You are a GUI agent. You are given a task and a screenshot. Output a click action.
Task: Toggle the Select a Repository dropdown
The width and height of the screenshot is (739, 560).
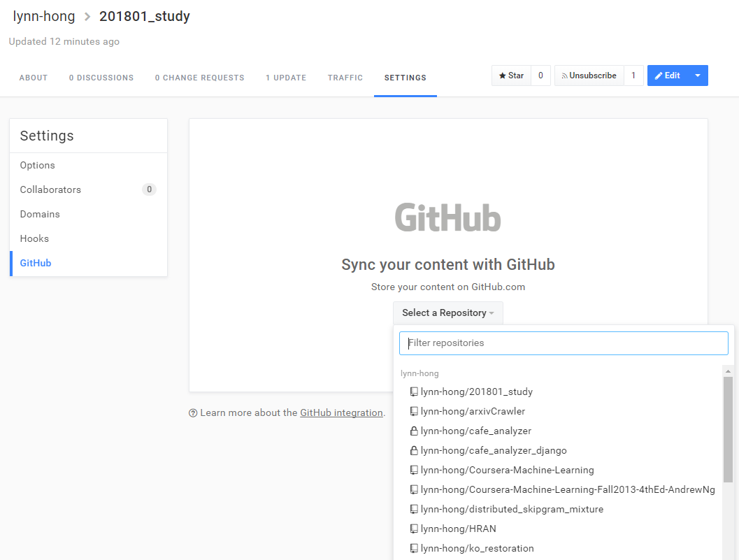(x=447, y=313)
